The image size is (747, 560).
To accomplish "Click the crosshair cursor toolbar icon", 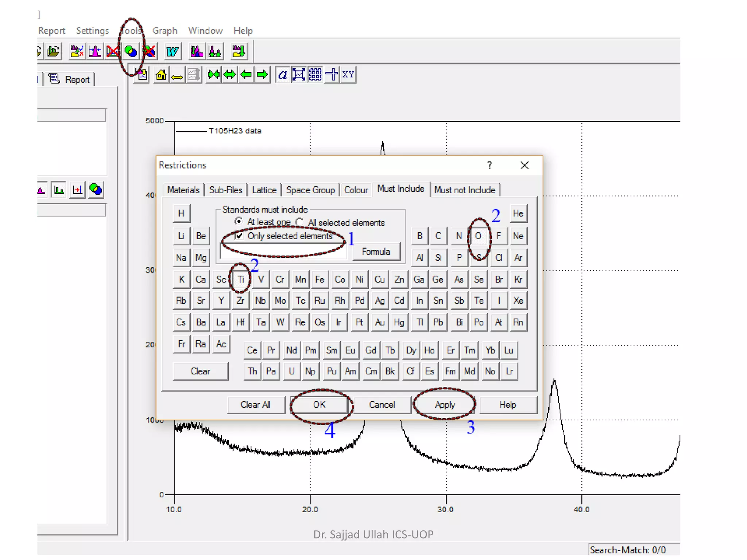I will click(332, 75).
